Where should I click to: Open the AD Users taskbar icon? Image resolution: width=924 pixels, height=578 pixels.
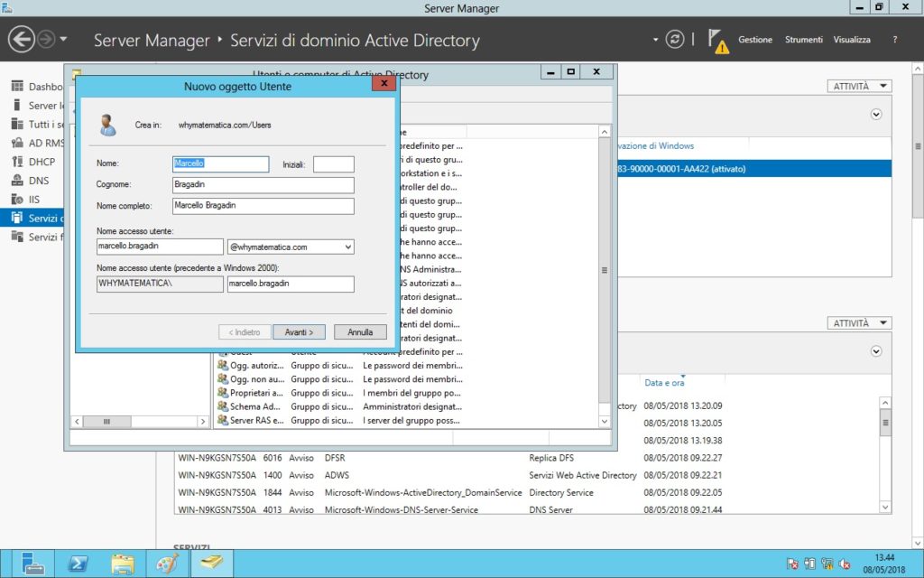click(x=212, y=564)
